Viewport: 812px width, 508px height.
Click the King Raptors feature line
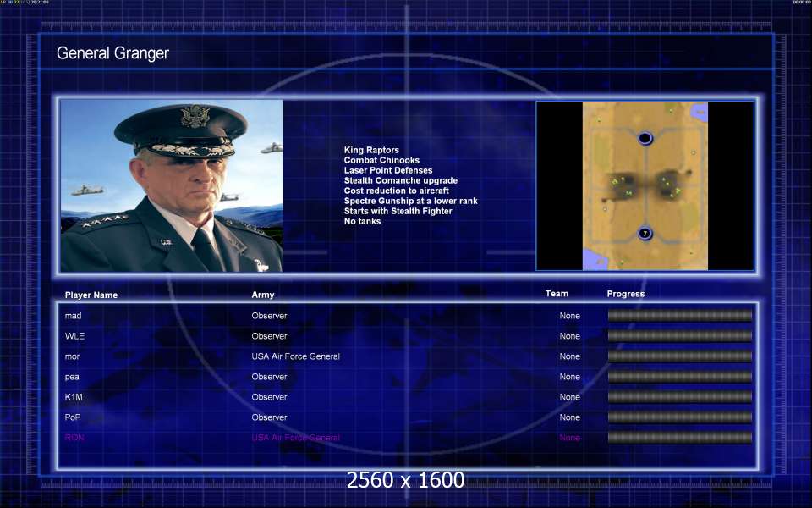371,150
